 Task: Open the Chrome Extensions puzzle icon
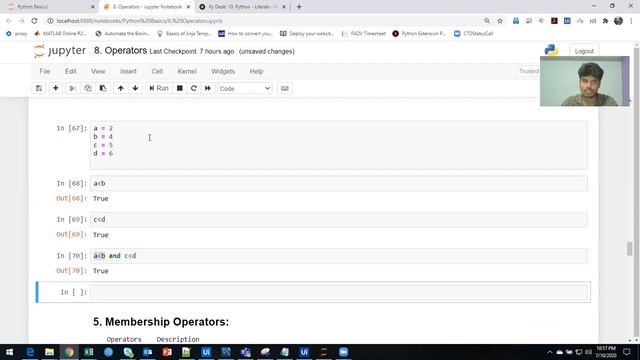tap(606, 21)
